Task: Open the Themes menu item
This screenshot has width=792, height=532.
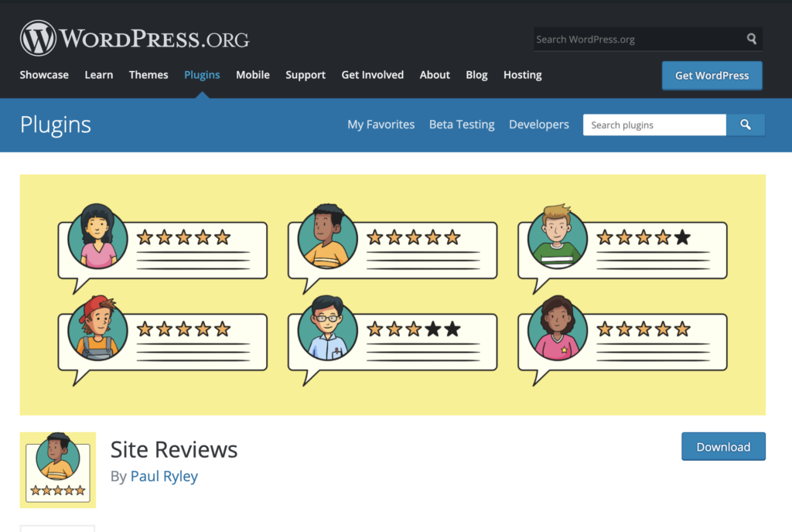Action: point(148,75)
